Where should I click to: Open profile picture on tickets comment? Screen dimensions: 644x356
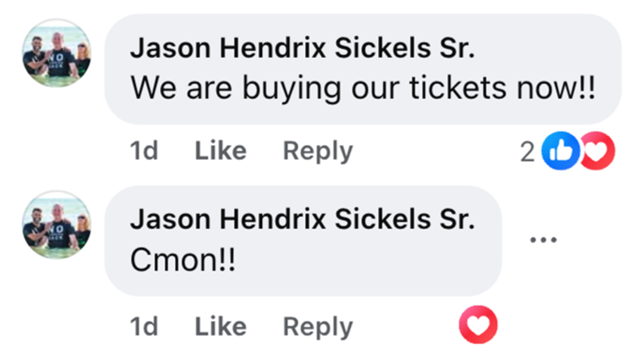pyautogui.click(x=57, y=53)
